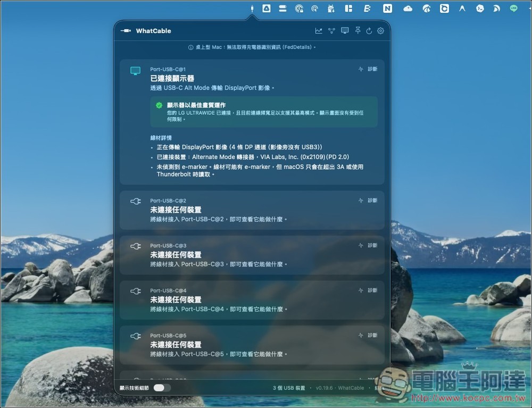Open the circular icon with lock badge in menu bar
This screenshot has width=532, height=408.
299,9
